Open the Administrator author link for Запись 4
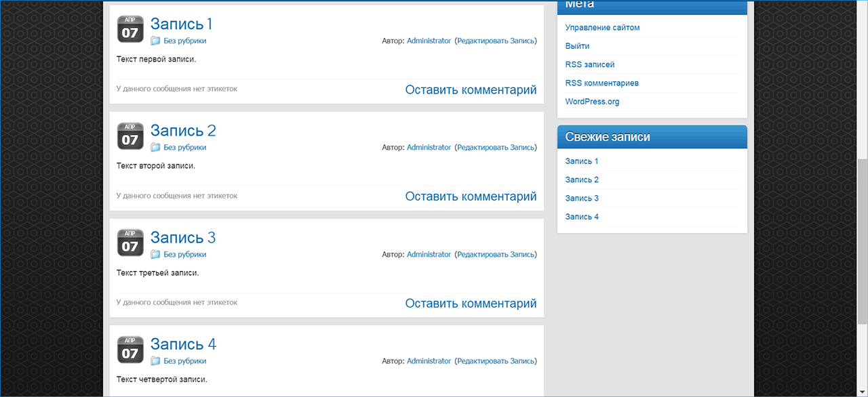 tap(429, 361)
